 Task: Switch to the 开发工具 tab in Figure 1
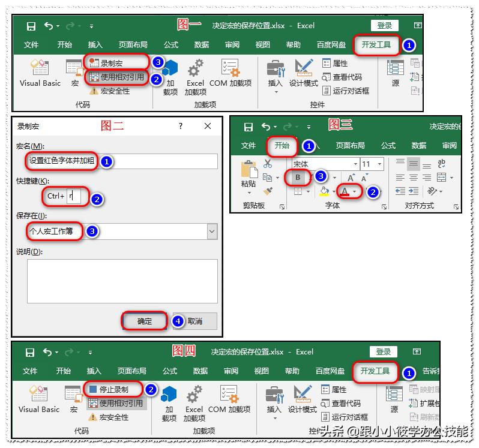coord(376,44)
